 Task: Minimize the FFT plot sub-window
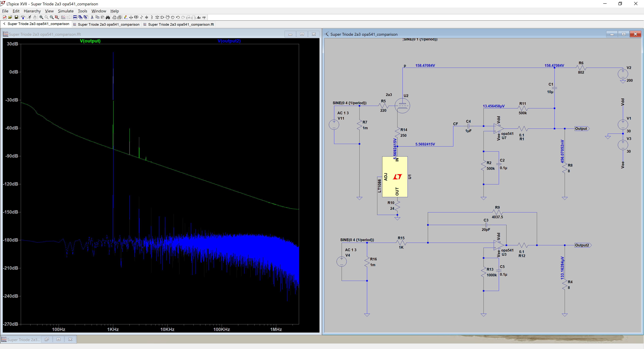point(290,34)
